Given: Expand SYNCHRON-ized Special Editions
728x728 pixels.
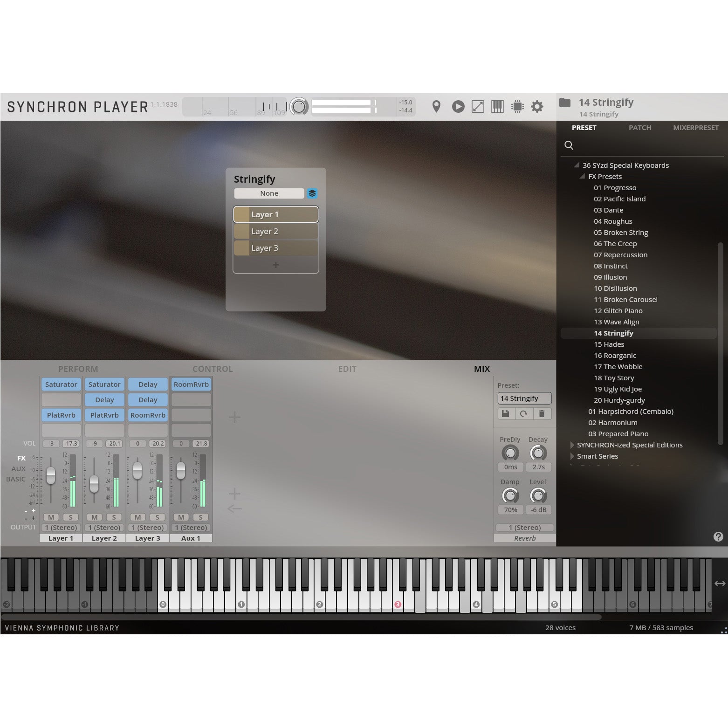Looking at the screenshot, I should click(x=572, y=445).
